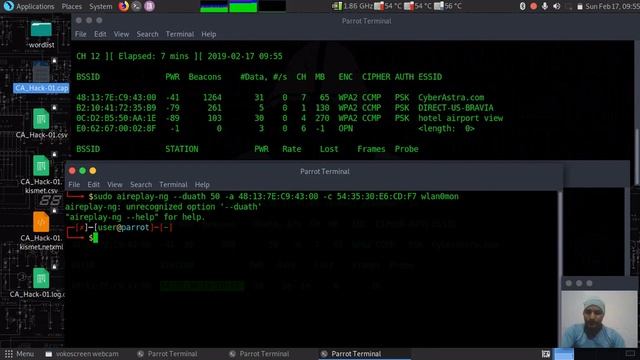The width and height of the screenshot is (640, 360).
Task: Click the '<length: 0>' ESSID entry
Action: (x=446, y=129)
